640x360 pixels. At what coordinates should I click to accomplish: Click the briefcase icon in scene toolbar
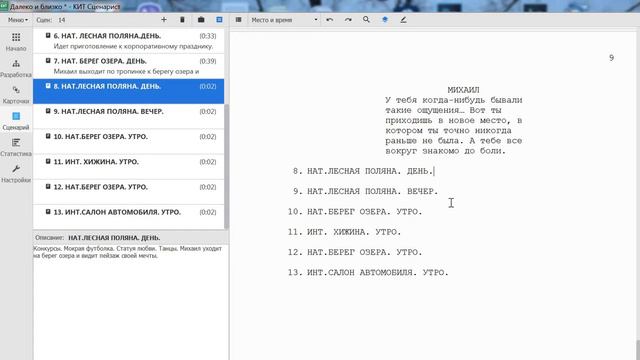coord(201,20)
